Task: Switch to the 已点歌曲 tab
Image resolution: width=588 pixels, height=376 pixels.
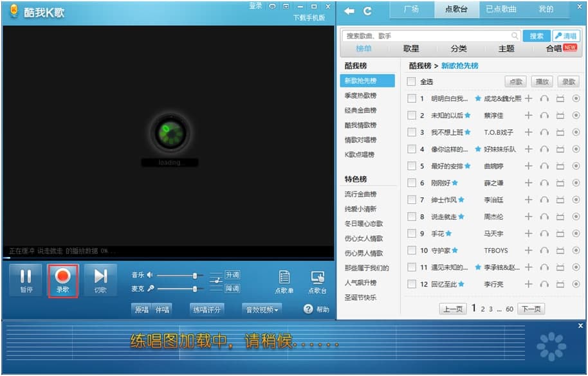Action: 501,10
